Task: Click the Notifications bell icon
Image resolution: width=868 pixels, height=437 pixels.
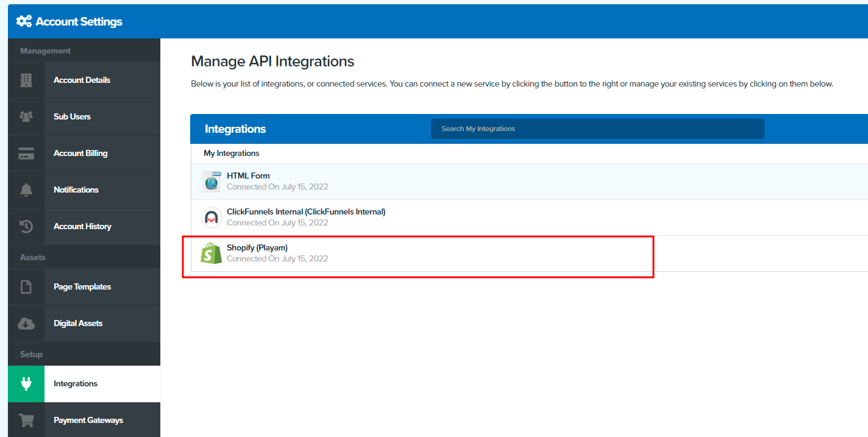Action: (x=26, y=190)
